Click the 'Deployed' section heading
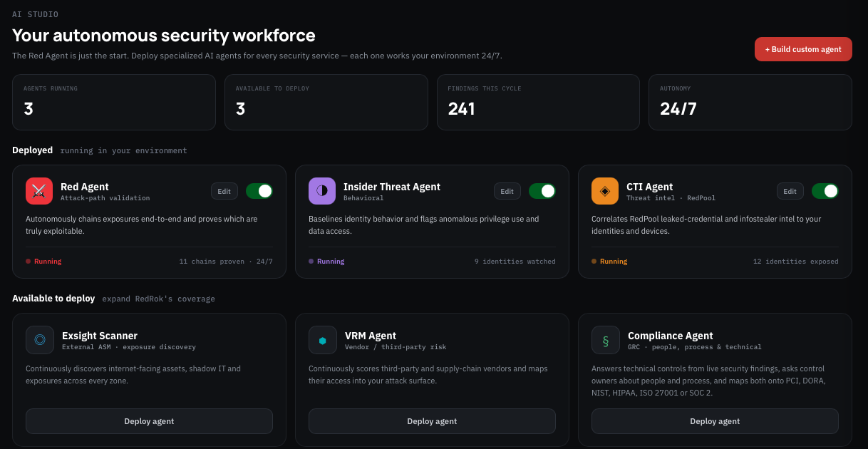The width and height of the screenshot is (868, 449). (32, 150)
